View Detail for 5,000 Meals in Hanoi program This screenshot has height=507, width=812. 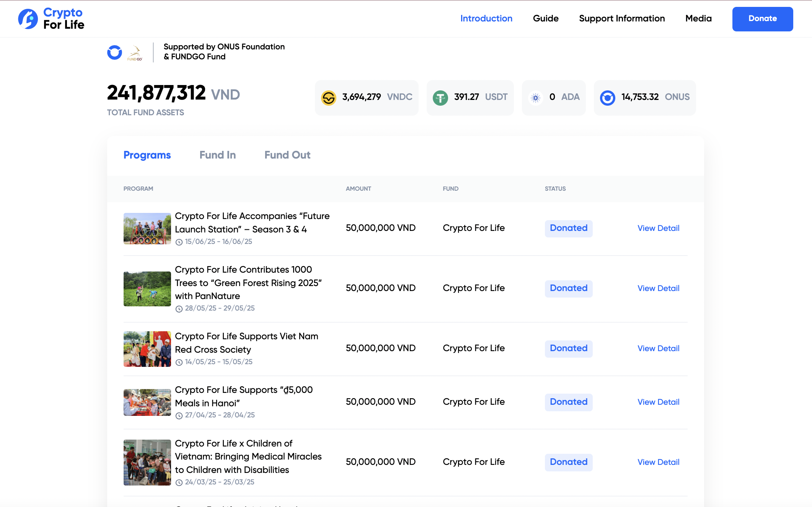[x=658, y=402]
